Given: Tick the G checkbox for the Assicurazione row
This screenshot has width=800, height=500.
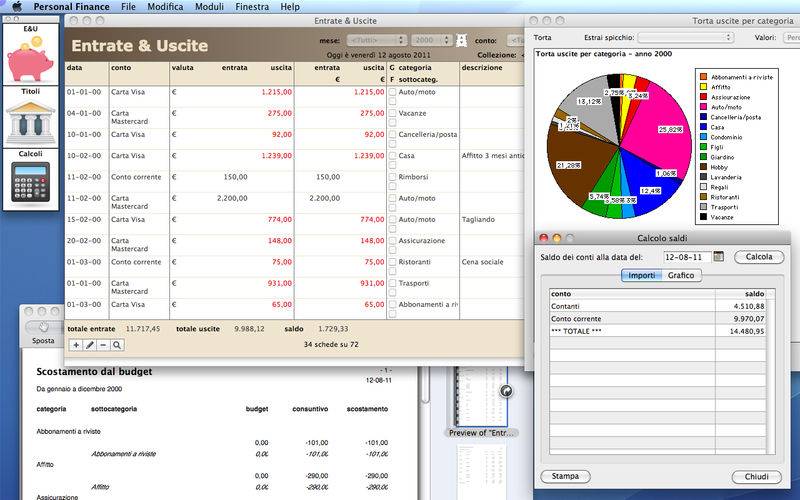Looking at the screenshot, I should pos(393,240).
